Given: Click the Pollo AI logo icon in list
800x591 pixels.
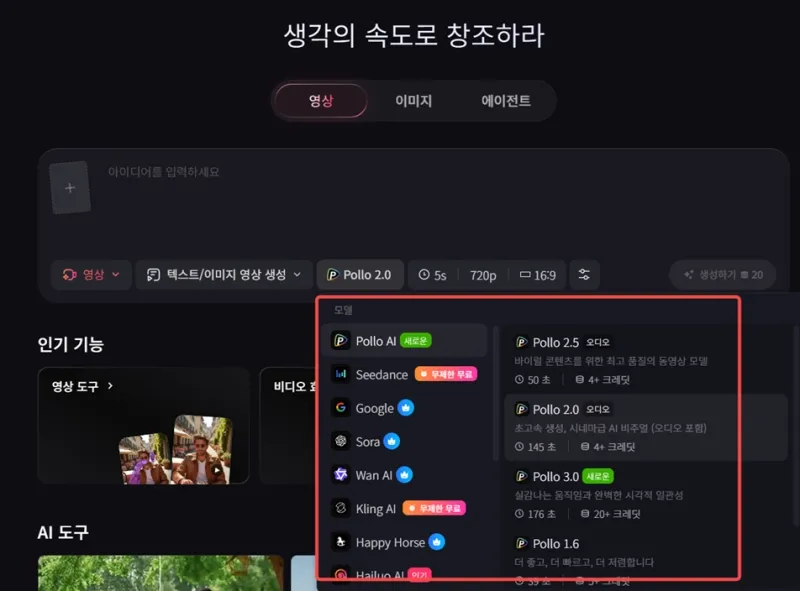Looking at the screenshot, I should (x=340, y=341).
